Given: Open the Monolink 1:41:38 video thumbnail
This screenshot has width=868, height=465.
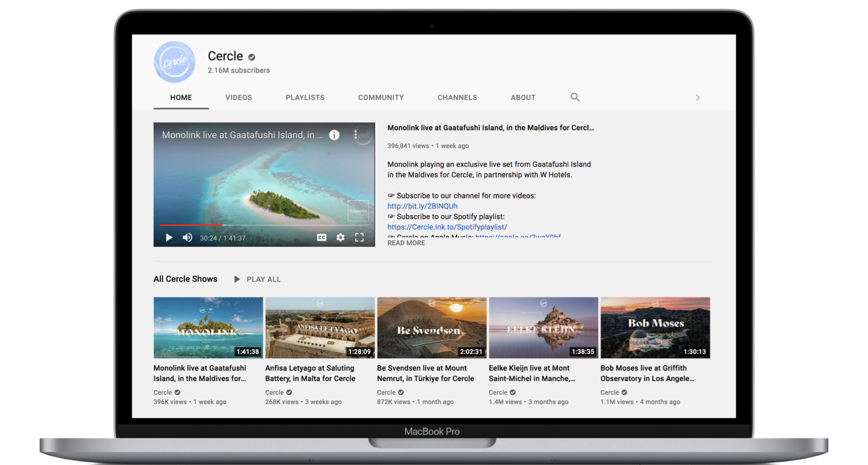Looking at the screenshot, I should (208, 328).
